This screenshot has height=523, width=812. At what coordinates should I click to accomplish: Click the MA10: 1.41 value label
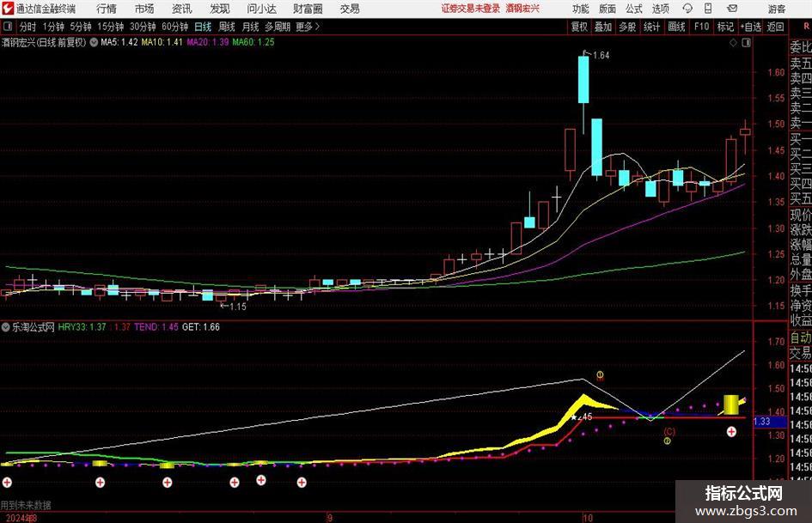(x=162, y=42)
